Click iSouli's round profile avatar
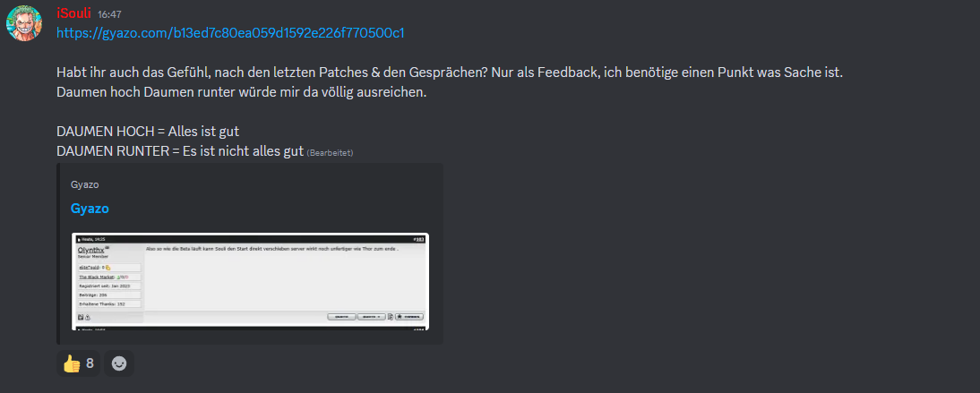 tap(24, 24)
